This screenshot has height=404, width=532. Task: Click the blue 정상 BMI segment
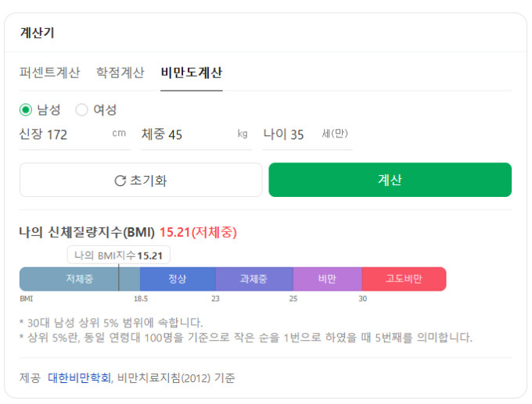[177, 279]
